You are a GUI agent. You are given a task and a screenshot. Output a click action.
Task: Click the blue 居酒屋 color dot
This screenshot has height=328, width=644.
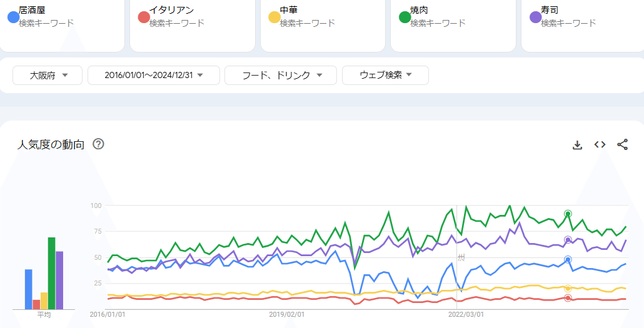click(12, 17)
